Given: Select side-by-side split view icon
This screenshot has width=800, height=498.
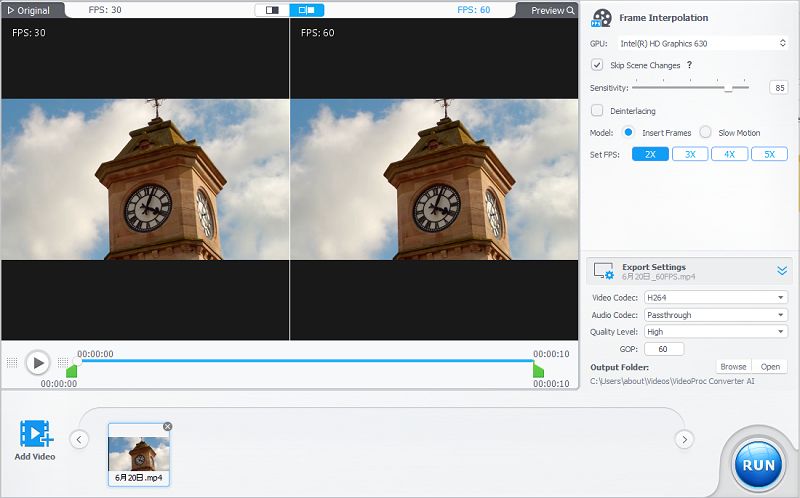Looking at the screenshot, I should (307, 10).
